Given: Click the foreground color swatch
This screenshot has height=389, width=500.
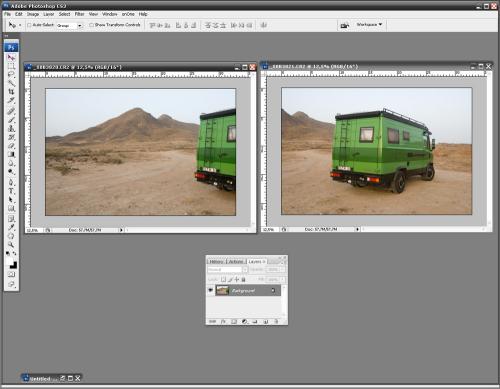Looking at the screenshot, I should coord(9,261).
